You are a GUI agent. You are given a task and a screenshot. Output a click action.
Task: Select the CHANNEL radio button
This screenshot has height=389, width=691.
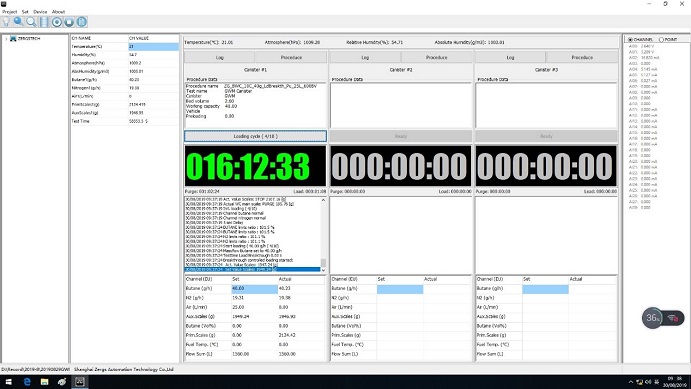tap(630, 40)
